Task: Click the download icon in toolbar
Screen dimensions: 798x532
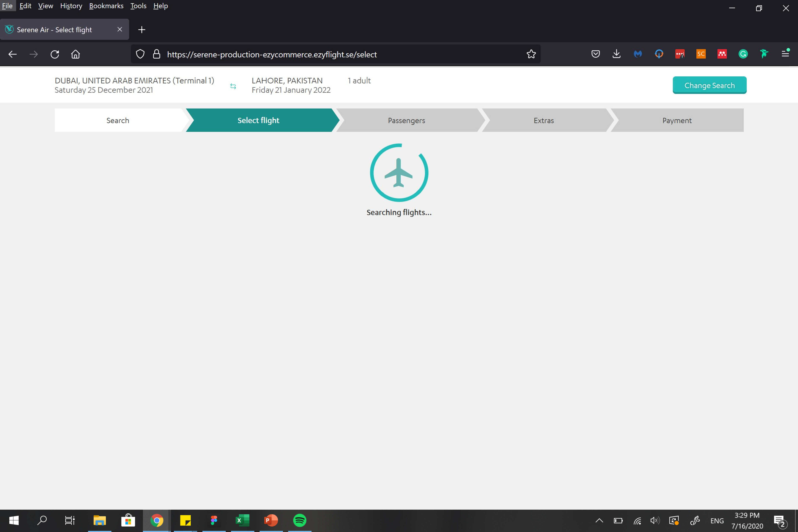Action: click(x=616, y=54)
